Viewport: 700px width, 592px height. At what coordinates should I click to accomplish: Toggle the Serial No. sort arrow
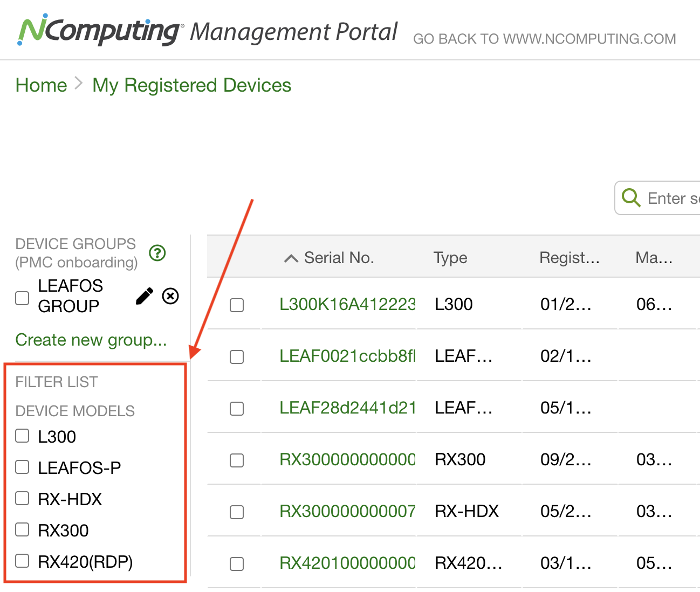291,258
